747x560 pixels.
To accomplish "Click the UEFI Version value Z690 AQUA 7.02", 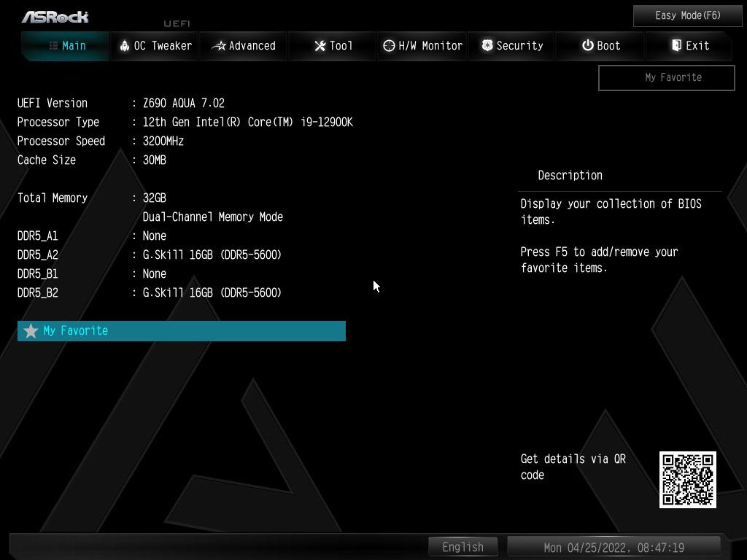I will pos(184,104).
